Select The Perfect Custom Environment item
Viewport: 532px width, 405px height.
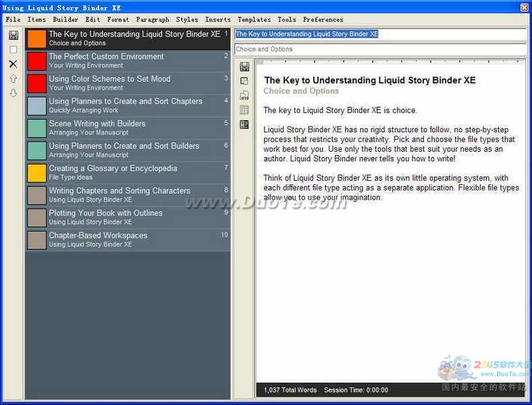[x=128, y=61]
